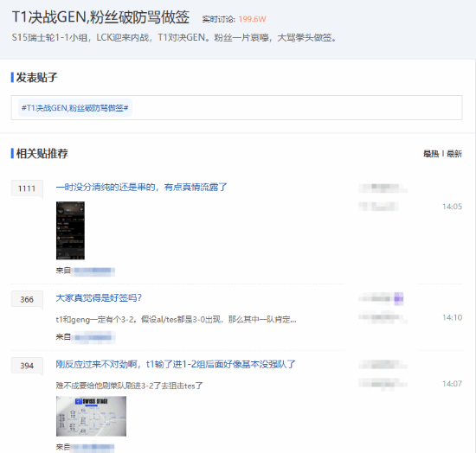Open the Swiss Stage bracket thumbnail
Image resolution: width=476 pixels, height=453 pixels.
click(91, 416)
